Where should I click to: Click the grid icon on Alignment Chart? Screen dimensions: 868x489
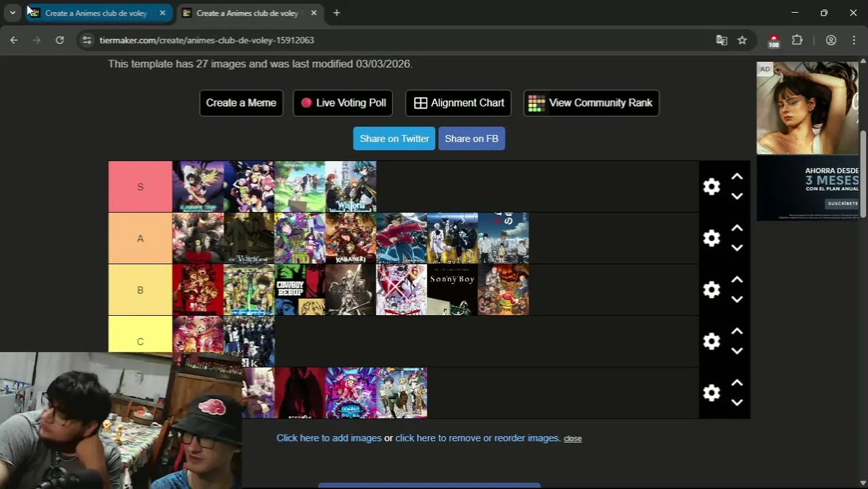tap(420, 103)
